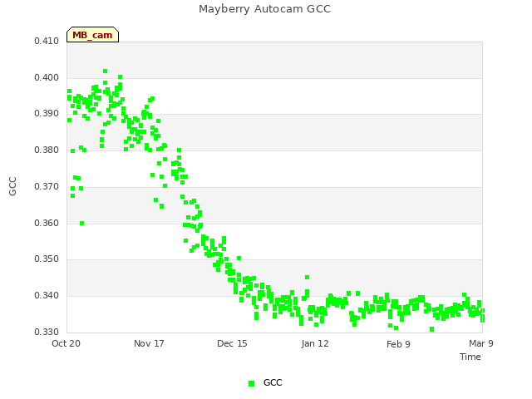Select the Feb 9 x-axis label
The height and width of the screenshot is (399, 532).
tap(398, 344)
